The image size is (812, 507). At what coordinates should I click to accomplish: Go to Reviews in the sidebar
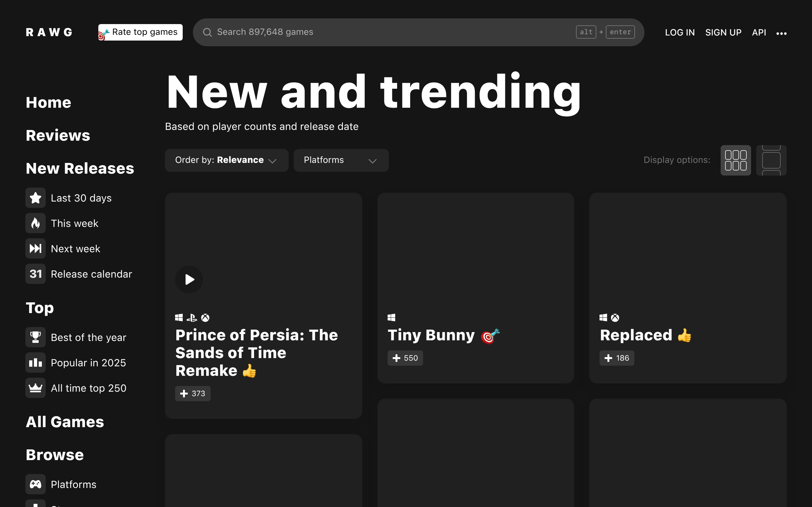pyautogui.click(x=58, y=136)
